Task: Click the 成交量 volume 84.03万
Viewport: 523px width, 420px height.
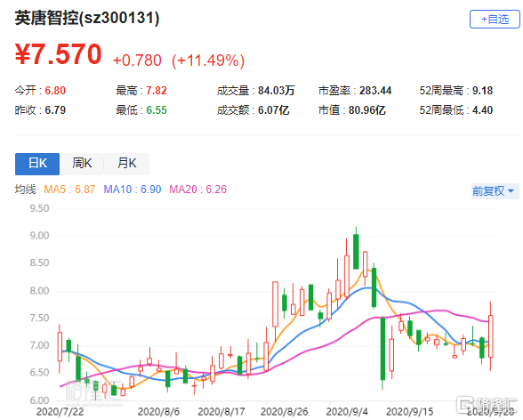Action: 276,91
